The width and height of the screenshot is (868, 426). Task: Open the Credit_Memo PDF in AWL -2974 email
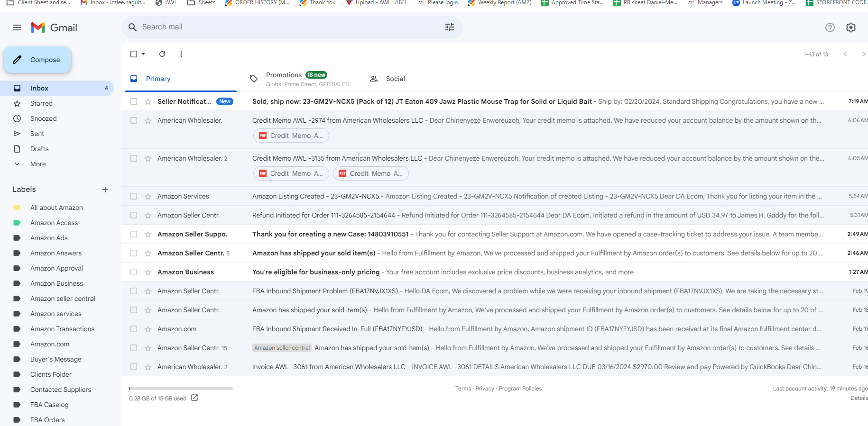[291, 136]
